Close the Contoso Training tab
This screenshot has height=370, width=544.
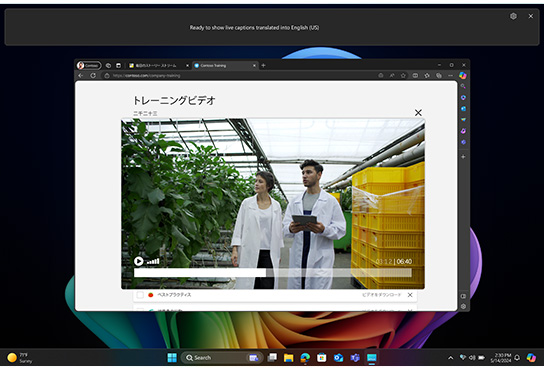[254, 65]
